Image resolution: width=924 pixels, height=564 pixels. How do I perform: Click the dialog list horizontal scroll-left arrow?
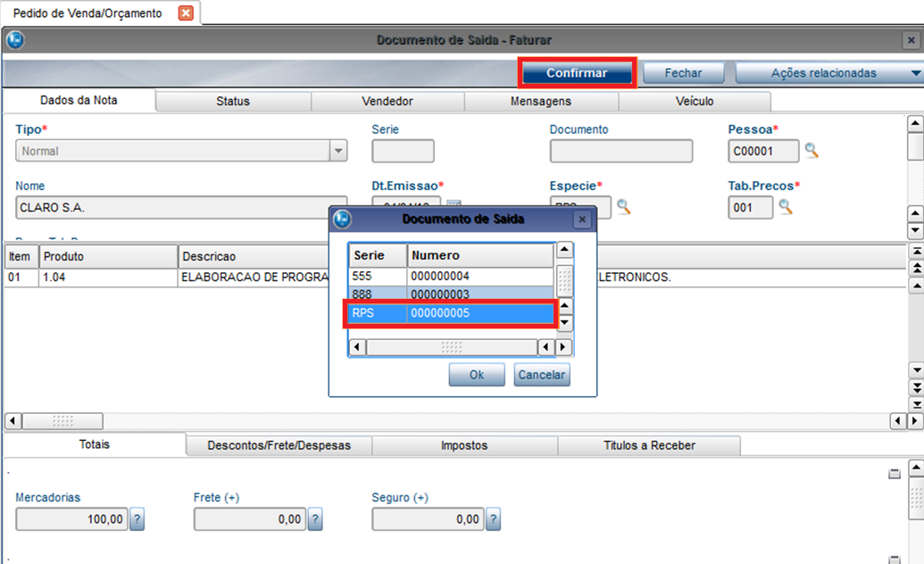[357, 347]
